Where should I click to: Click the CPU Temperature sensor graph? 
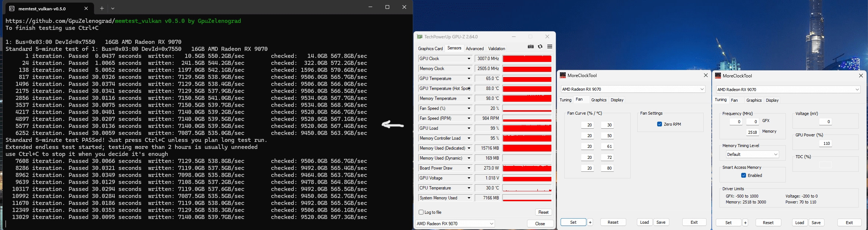click(527, 188)
